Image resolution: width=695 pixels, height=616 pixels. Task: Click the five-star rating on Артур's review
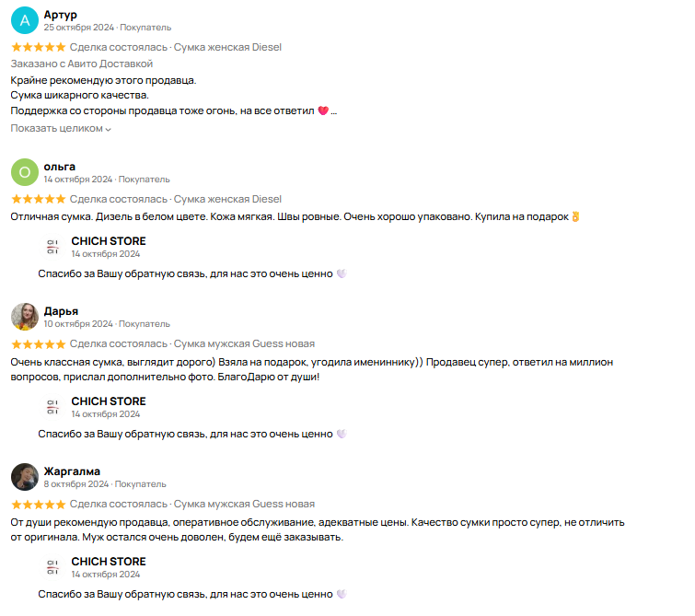38,47
